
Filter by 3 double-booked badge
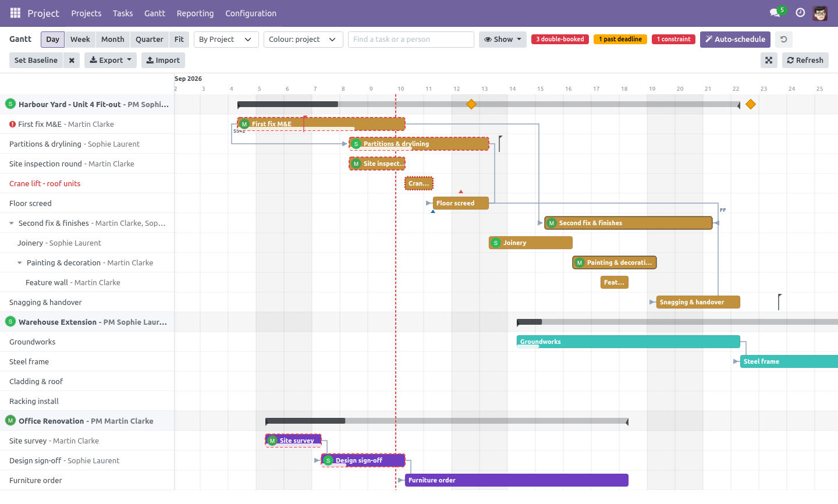pyautogui.click(x=560, y=40)
